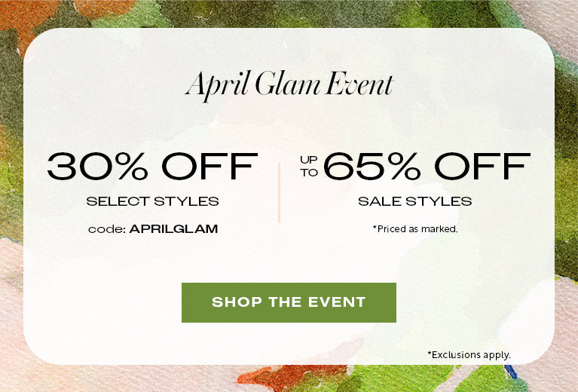Click the word "EVENT" on the green button
Image resolution: width=578 pixels, height=392 pixels.
(337, 302)
